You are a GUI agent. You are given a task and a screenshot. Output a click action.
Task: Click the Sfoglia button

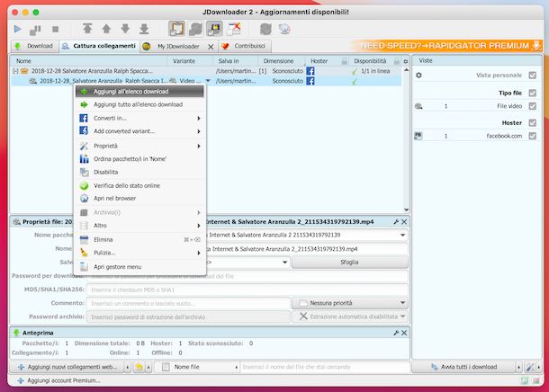point(349,262)
